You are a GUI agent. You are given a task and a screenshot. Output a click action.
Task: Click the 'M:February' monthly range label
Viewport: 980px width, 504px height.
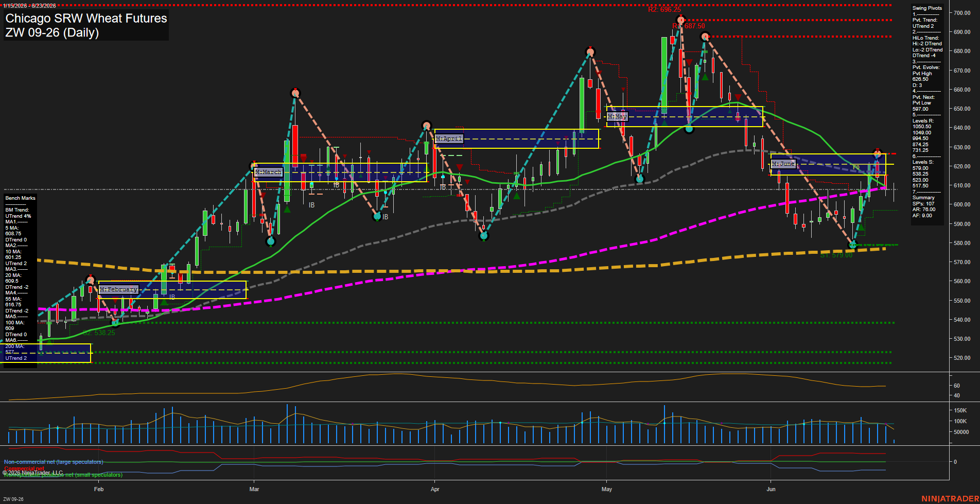pos(119,289)
